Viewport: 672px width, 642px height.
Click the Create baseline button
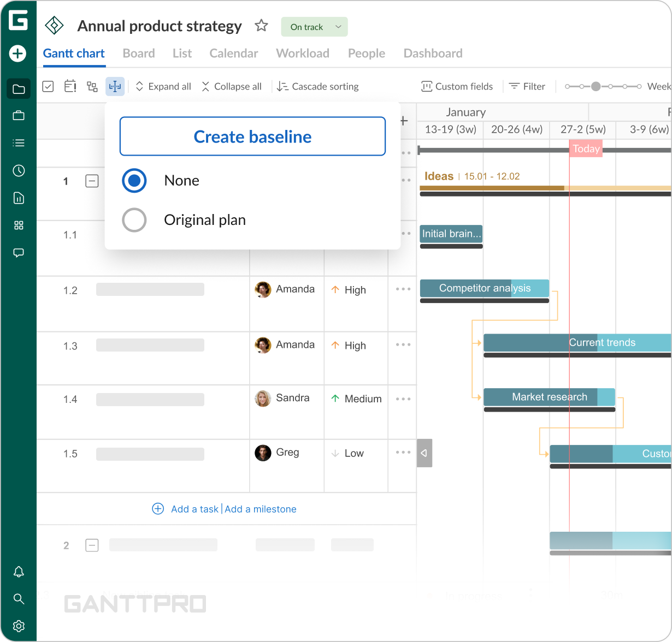tap(252, 136)
